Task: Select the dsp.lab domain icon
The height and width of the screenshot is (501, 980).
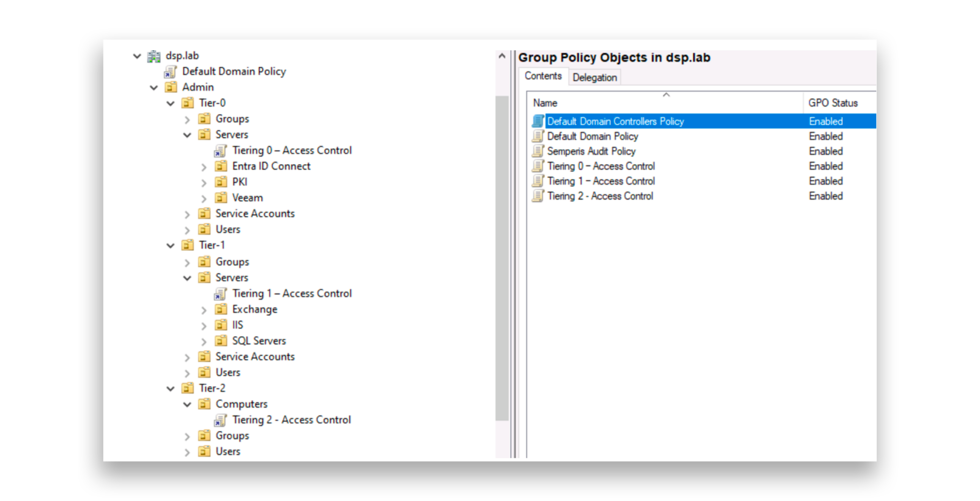Action: pyautogui.click(x=154, y=55)
